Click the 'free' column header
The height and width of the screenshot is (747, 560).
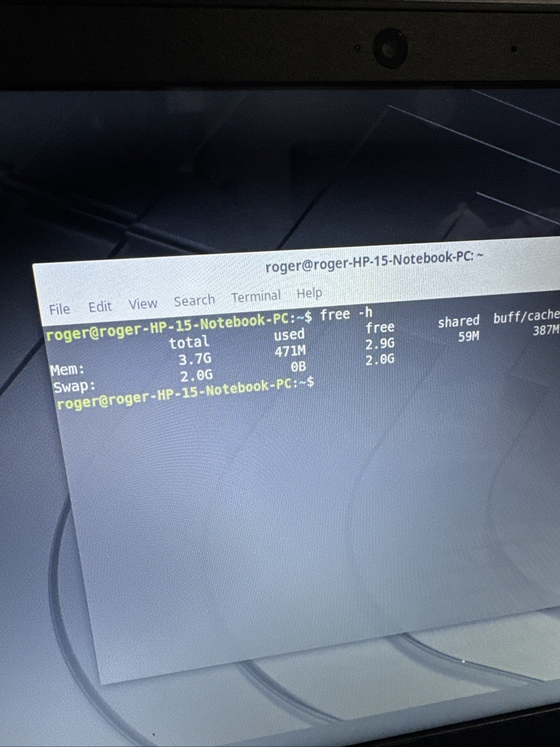[380, 327]
